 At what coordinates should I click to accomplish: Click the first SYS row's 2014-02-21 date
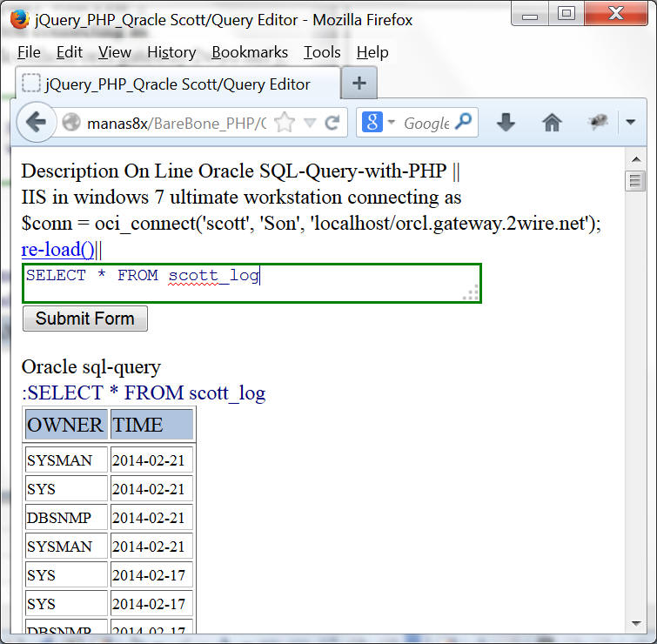(x=151, y=489)
